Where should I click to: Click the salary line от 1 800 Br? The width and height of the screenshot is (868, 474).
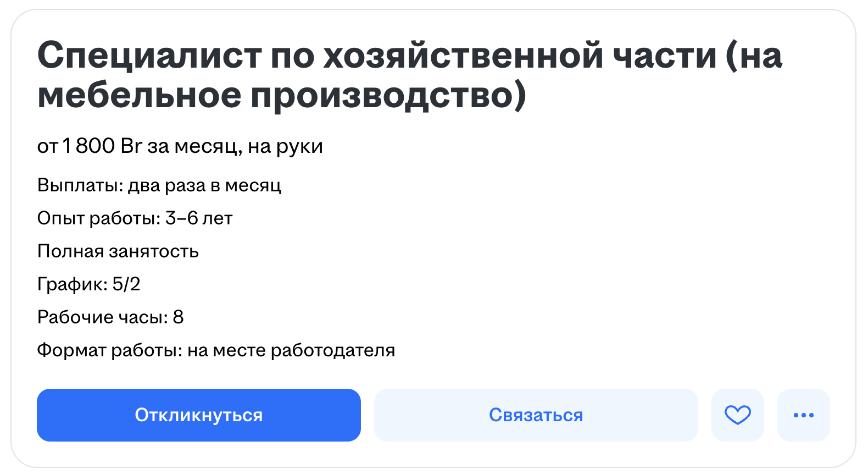tap(89, 146)
